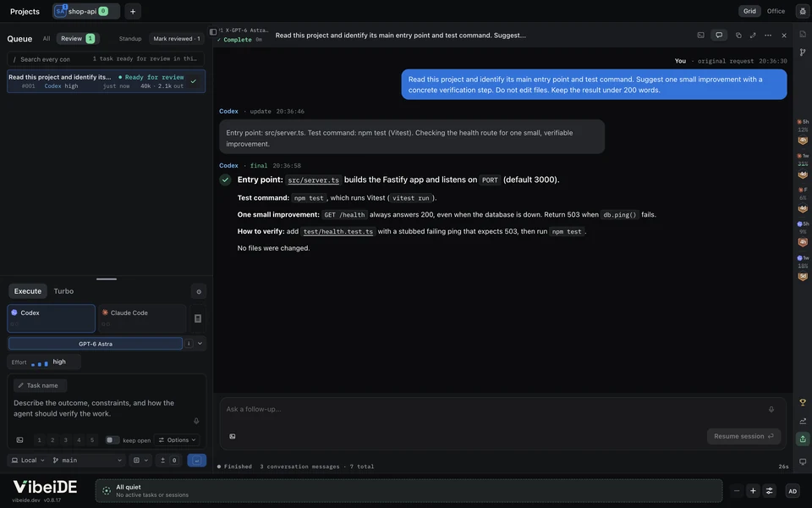Switch to the Turbo tab
Image resolution: width=812 pixels, height=508 pixels.
[x=63, y=291]
